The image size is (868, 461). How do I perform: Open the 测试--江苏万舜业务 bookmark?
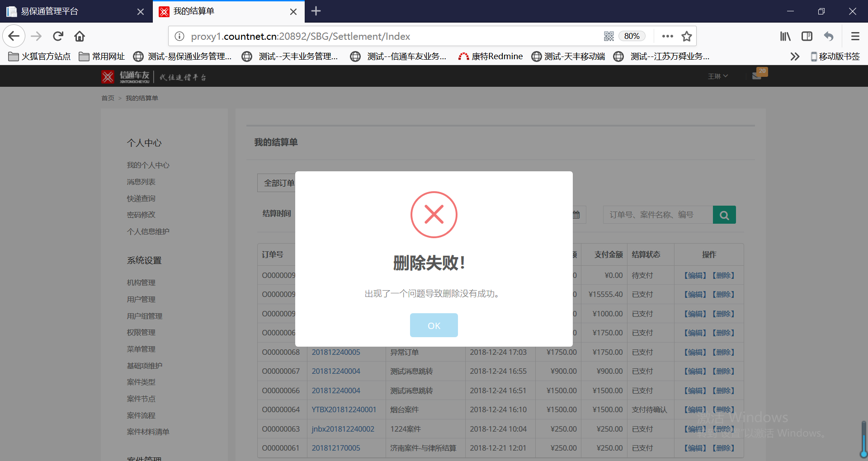pyautogui.click(x=661, y=56)
